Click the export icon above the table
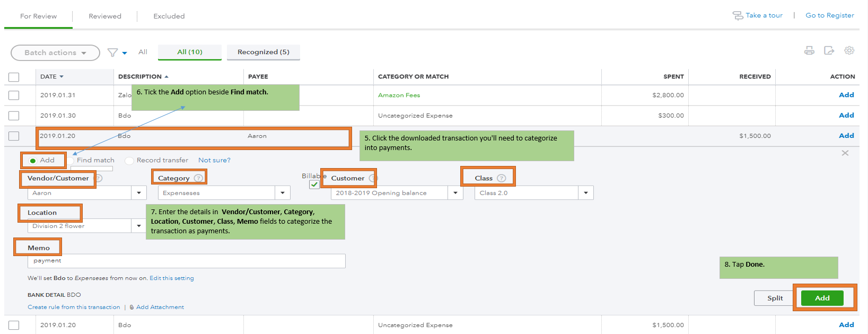Screen dimensions: 868x334 [x=829, y=50]
